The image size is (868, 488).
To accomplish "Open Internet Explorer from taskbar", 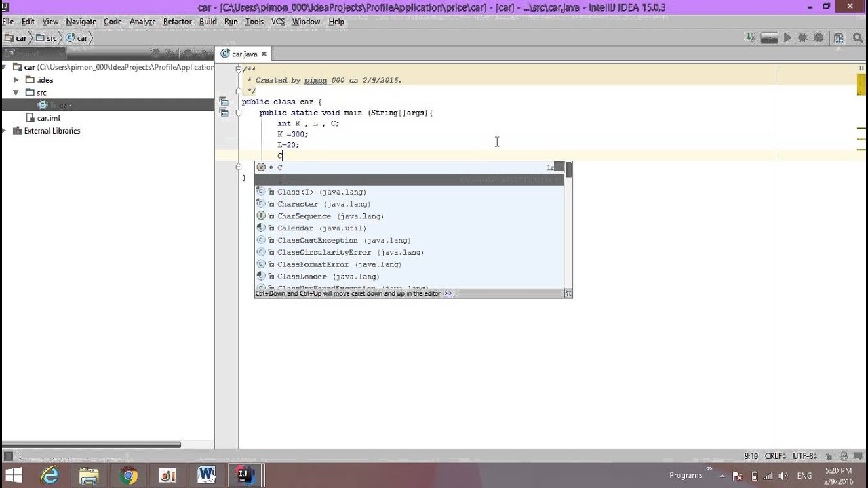I will click(x=50, y=475).
